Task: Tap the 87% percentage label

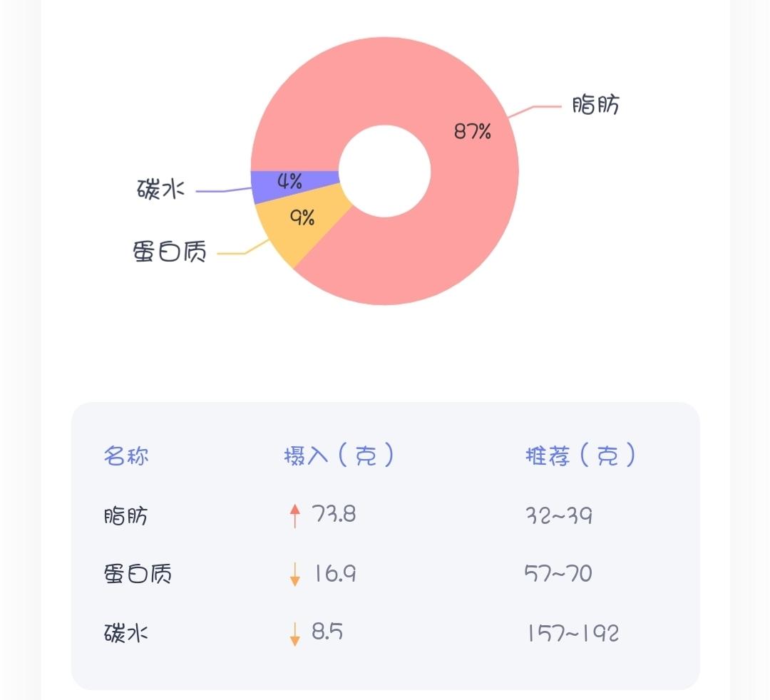Action: 472,131
